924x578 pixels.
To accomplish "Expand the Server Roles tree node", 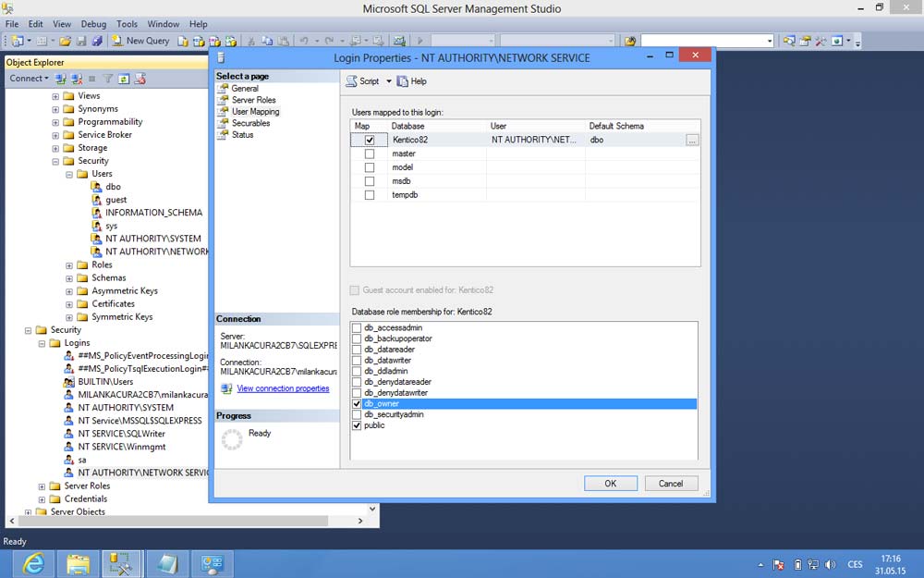I will (x=42, y=486).
